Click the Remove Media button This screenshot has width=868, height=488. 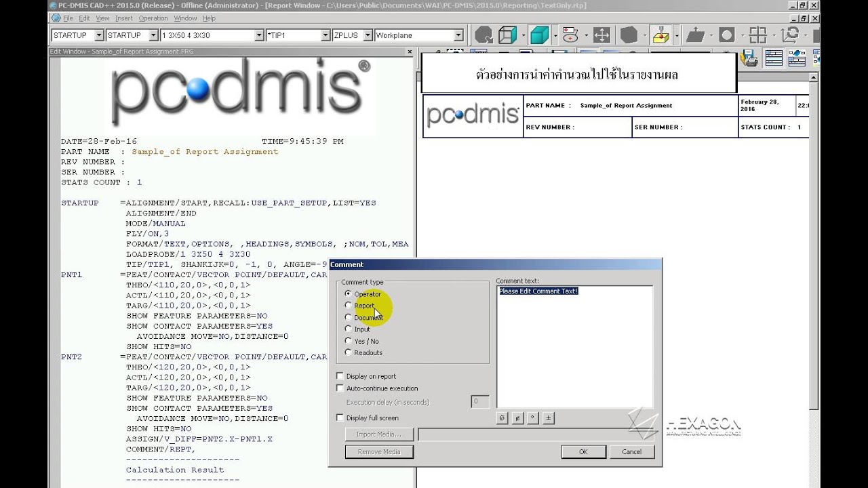click(379, 451)
